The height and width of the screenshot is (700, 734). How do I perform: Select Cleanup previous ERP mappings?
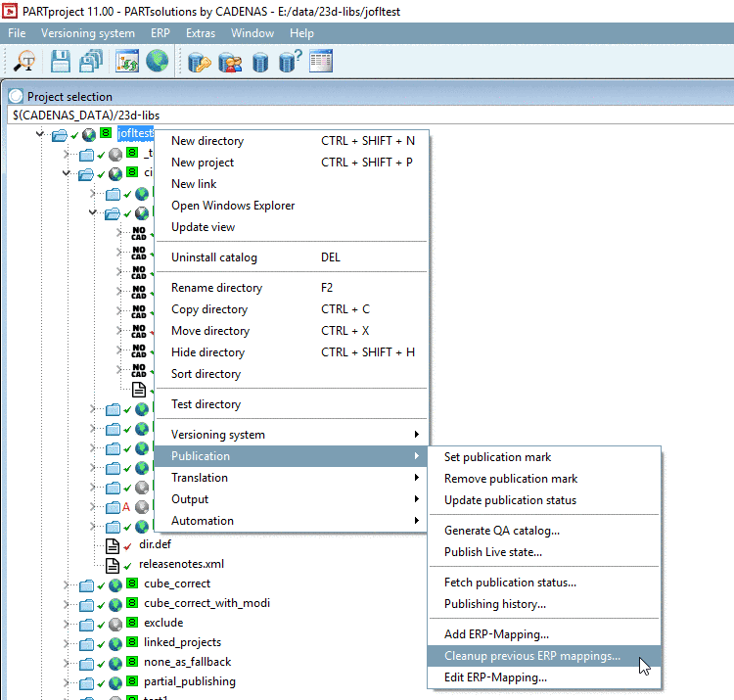point(531,656)
